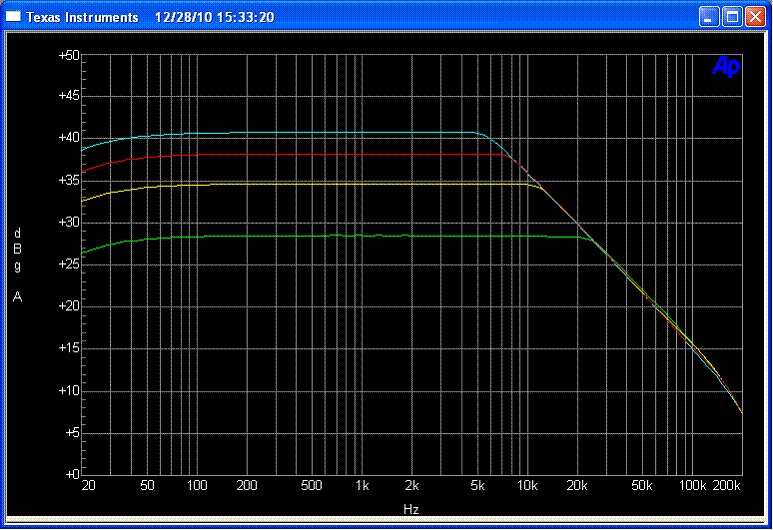The height and width of the screenshot is (530, 773).
Task: Click the 100k label on the frequency axis
Action: click(x=692, y=486)
